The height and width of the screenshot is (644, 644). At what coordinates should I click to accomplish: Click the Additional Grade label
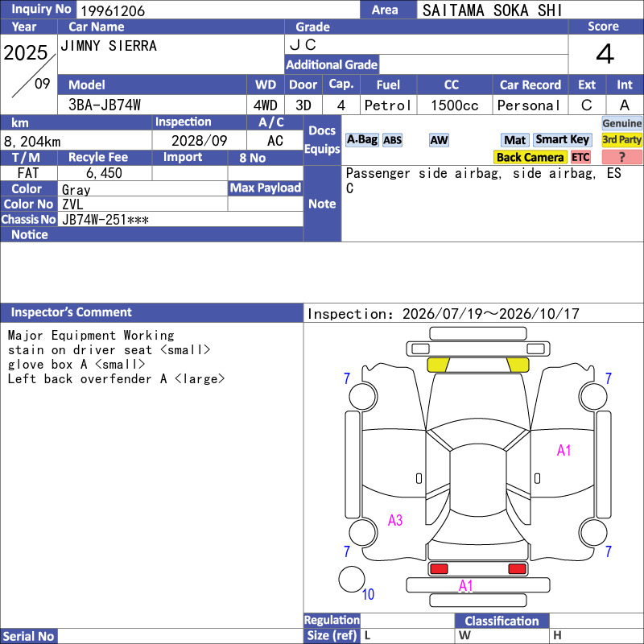(x=332, y=64)
